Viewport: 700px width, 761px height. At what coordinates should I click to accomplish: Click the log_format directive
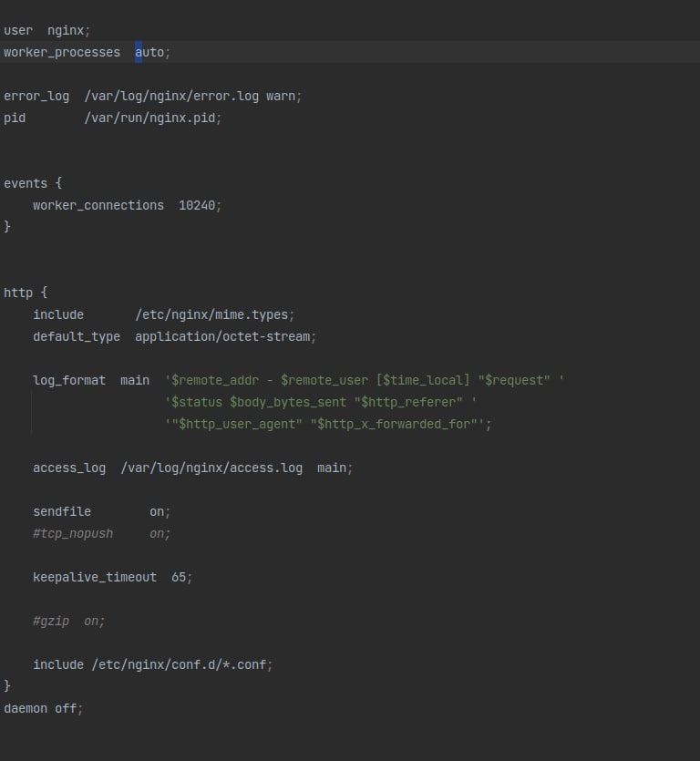pos(69,381)
